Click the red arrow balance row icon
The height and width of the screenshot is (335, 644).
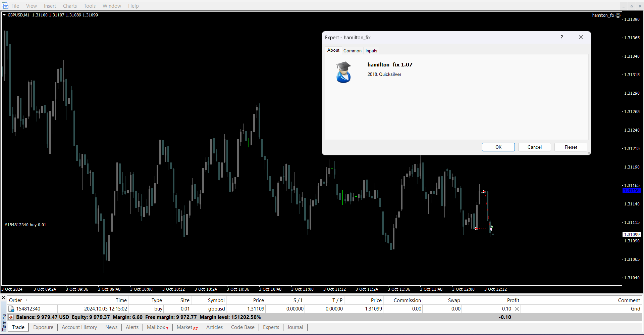pos(11,317)
